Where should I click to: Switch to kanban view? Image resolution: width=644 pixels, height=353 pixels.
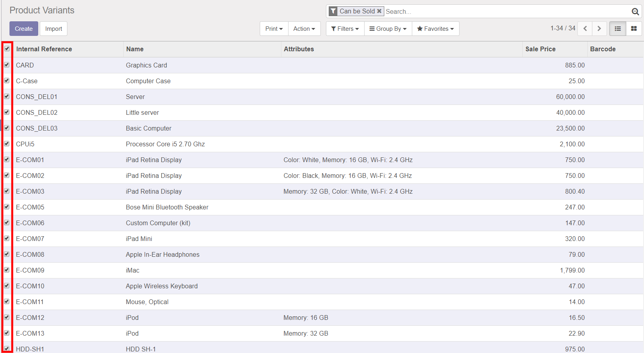[634, 28]
